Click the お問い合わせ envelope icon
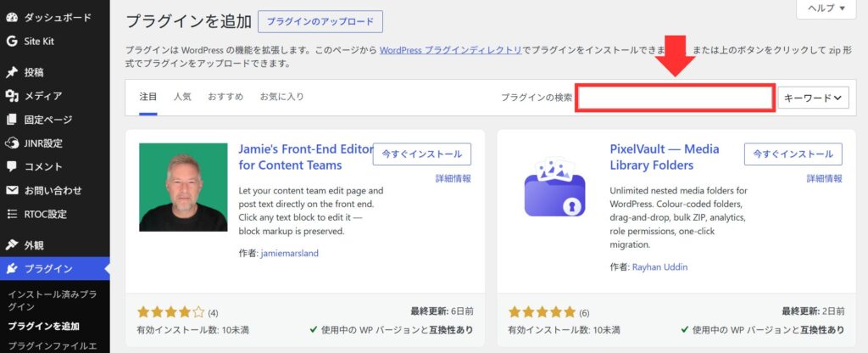Viewport: 868px width, 353px height. pos(12,190)
